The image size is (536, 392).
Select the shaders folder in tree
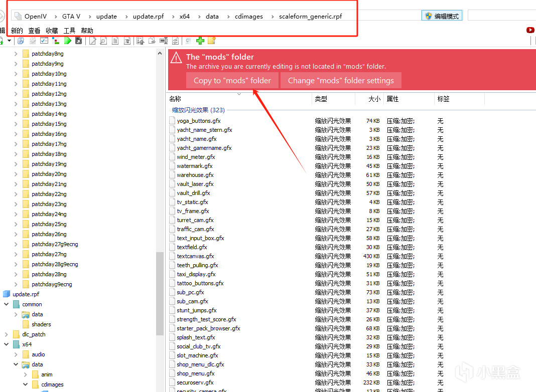click(41, 324)
